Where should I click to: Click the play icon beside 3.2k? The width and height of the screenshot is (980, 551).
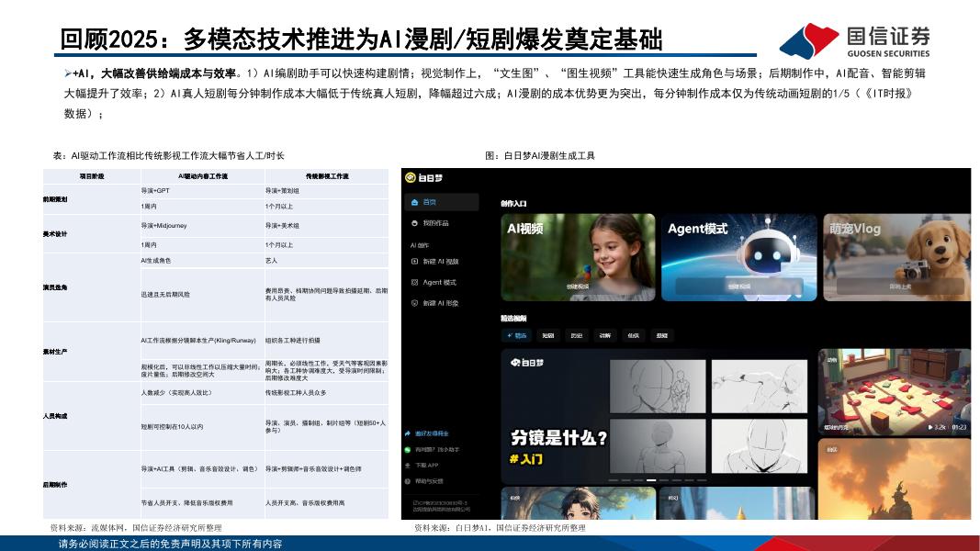(x=930, y=427)
